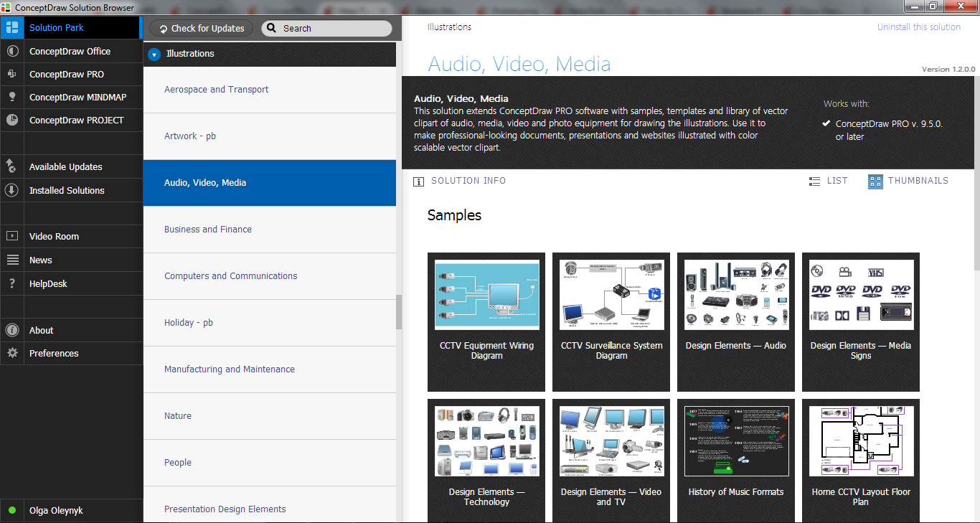Screen dimensions: 980x523
Task: Click the green user status dot
Action: (x=11, y=511)
